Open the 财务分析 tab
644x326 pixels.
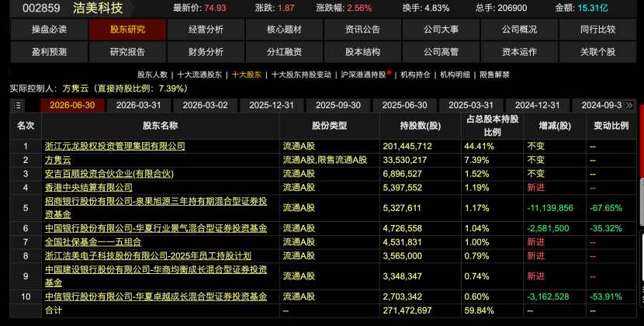pyautogui.click(x=206, y=52)
